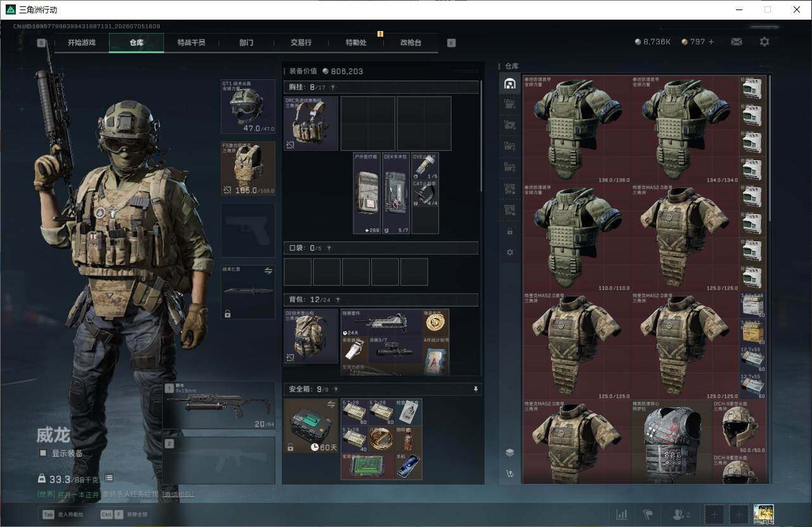Click the warehouse sidebar lock icon
The width and height of the screenshot is (812, 527).
coord(510,232)
